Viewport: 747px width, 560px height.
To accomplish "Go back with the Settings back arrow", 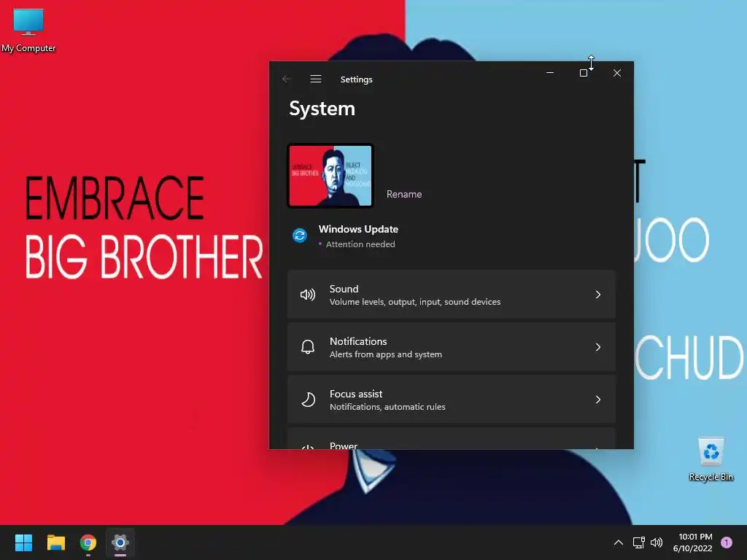I will click(x=286, y=79).
